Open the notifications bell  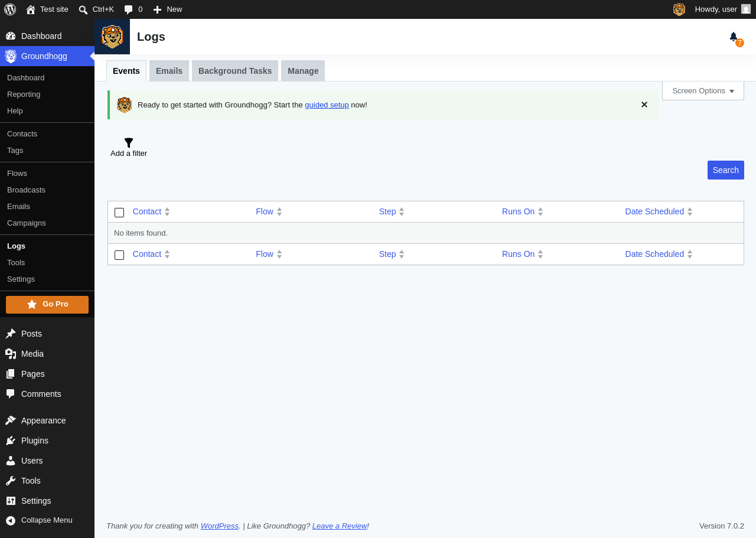734,37
